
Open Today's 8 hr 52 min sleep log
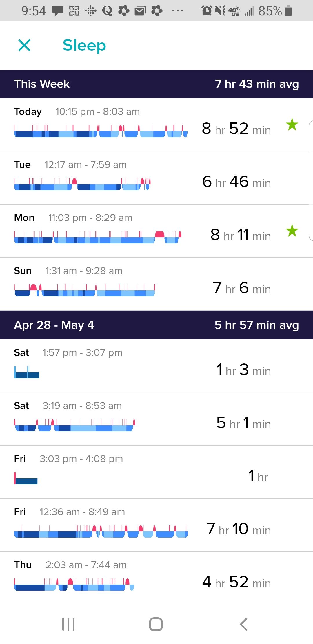tap(156, 125)
